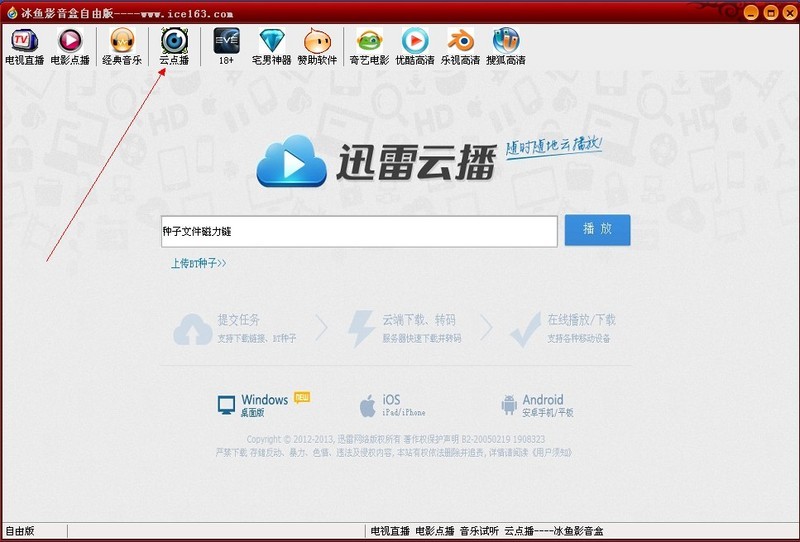Screen dimensions: 800x542
Task: Close the 冰鱼影音盒 window
Action: (790, 12)
